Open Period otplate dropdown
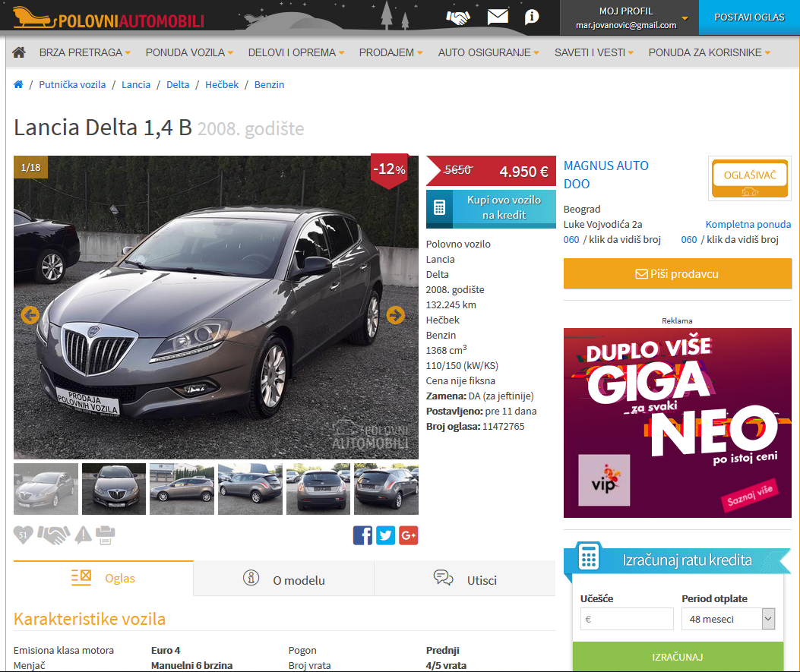 (x=728, y=619)
